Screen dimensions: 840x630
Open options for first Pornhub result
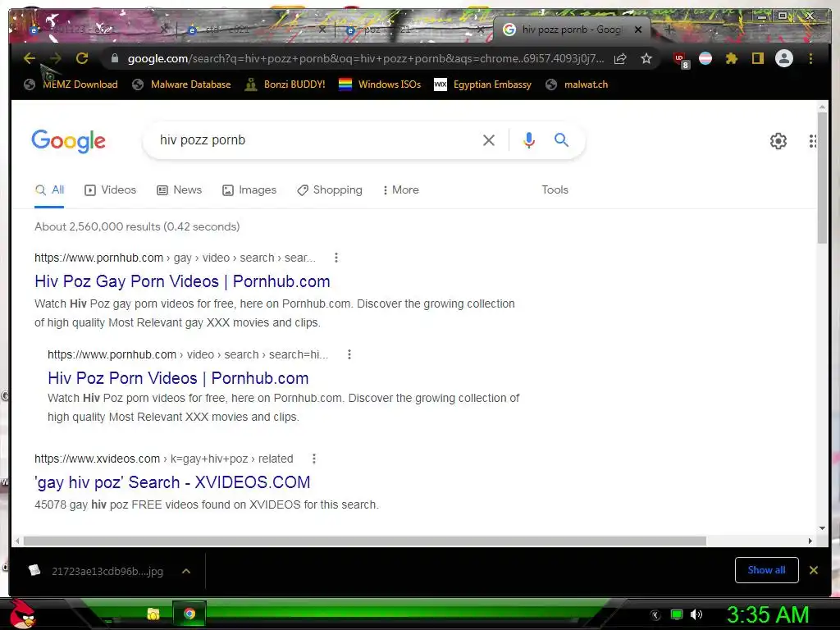pyautogui.click(x=336, y=258)
